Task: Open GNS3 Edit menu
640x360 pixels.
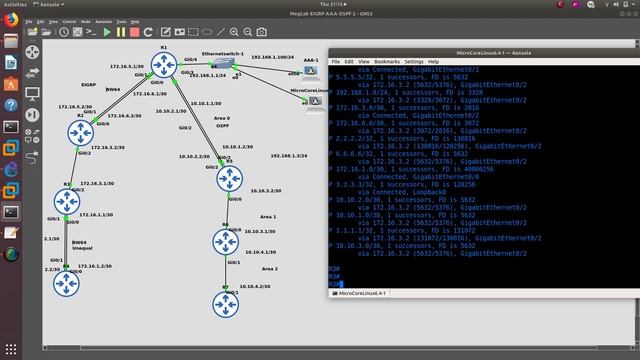Action: [x=40, y=22]
